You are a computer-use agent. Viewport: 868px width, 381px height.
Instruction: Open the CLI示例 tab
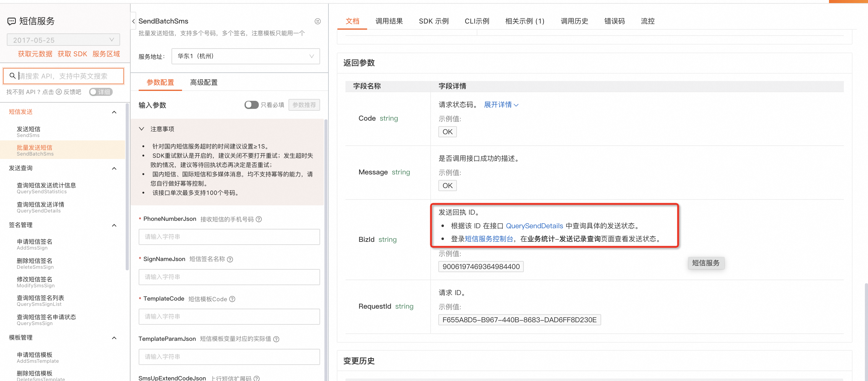476,21
